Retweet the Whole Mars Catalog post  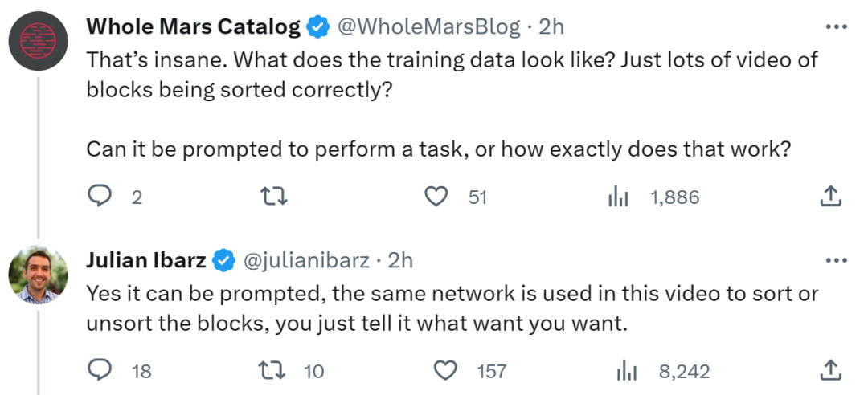click(x=275, y=197)
